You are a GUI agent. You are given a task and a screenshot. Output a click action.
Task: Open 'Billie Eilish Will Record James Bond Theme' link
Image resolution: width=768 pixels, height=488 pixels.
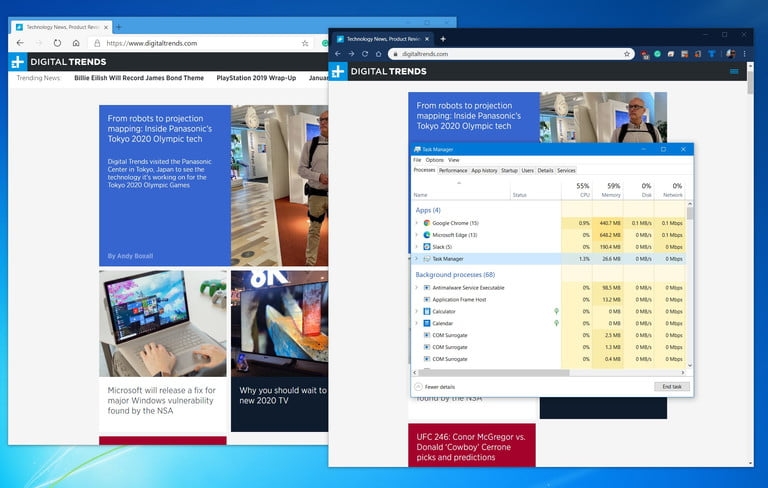coord(139,78)
